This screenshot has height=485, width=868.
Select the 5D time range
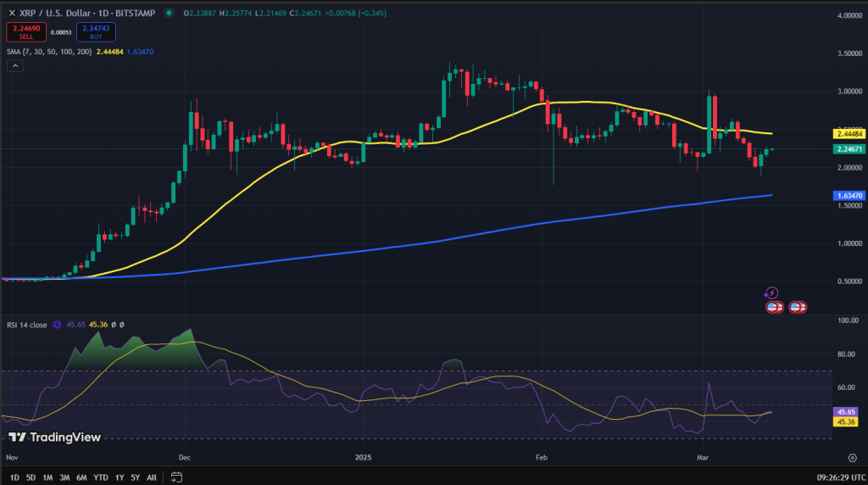[31, 477]
